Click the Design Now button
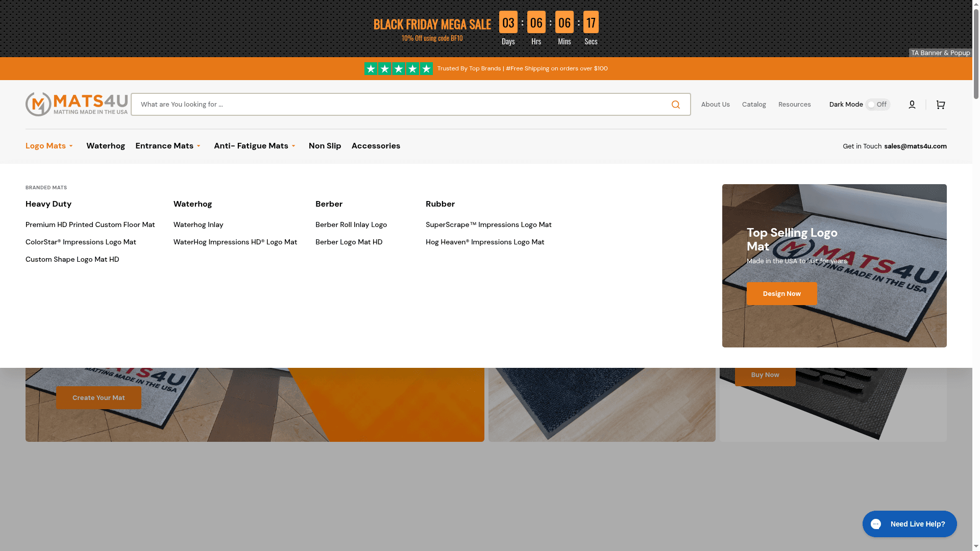980x551 pixels. [781, 293]
